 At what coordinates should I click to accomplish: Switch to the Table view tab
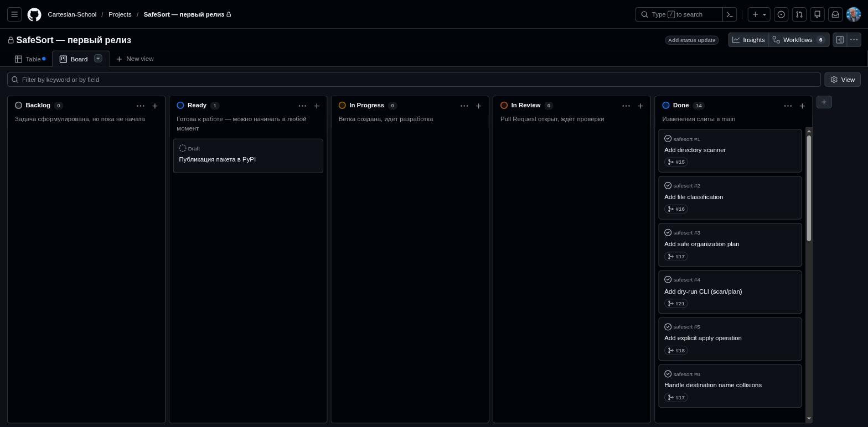(x=30, y=59)
